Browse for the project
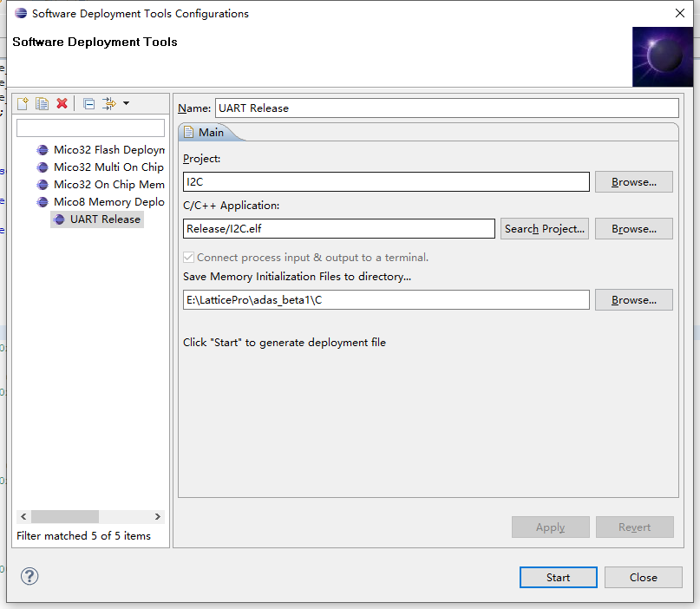The width and height of the screenshot is (700, 609). point(633,181)
